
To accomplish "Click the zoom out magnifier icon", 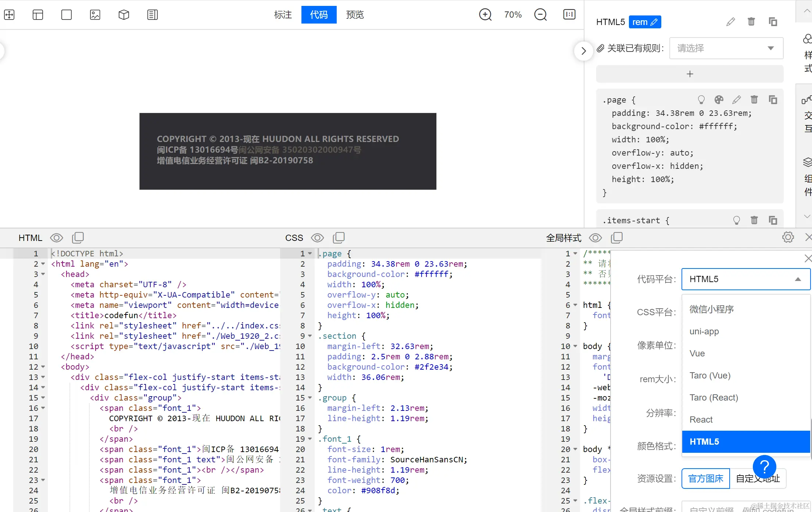I will coord(540,15).
